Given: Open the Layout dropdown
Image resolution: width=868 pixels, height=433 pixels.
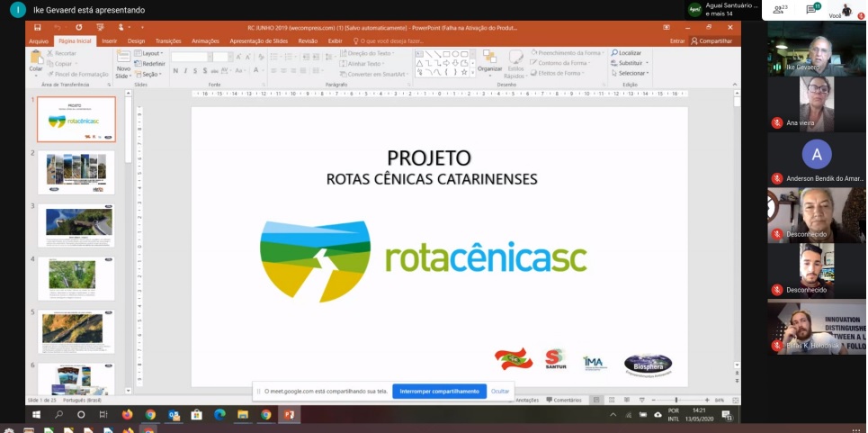Looking at the screenshot, I should click(149, 53).
